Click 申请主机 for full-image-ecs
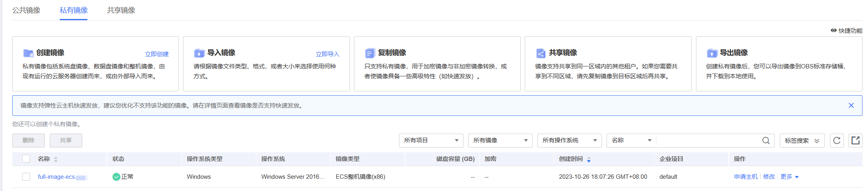The width and height of the screenshot is (868, 191). [x=746, y=177]
